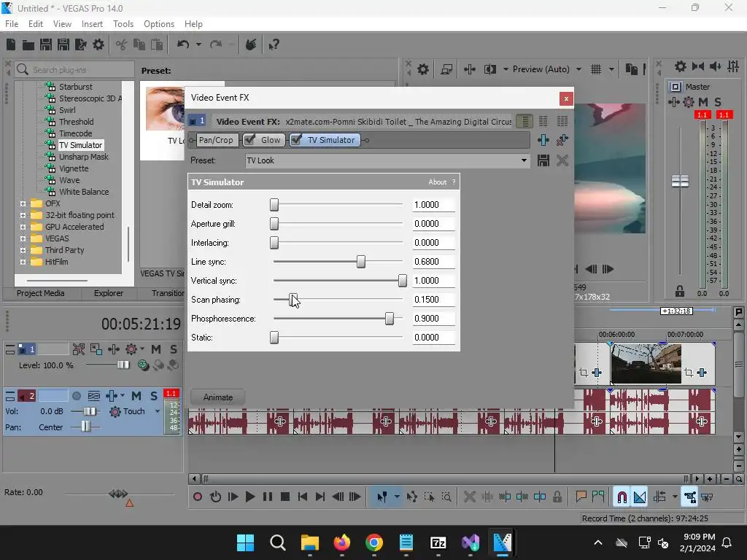747x560 pixels.
Task: Toggle the TV Simulator effect checkbox
Action: pos(296,140)
